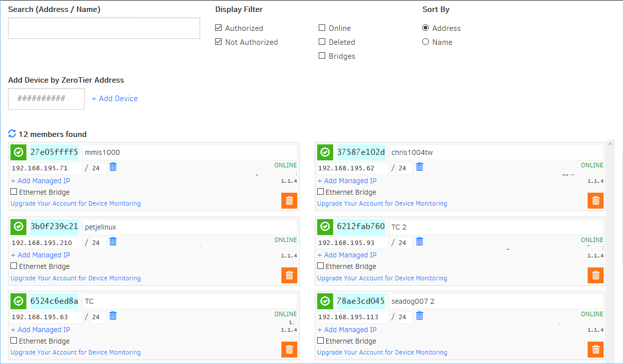Delete the chris1004tw member with orange trash button
This screenshot has width=623, height=364.
596,201
